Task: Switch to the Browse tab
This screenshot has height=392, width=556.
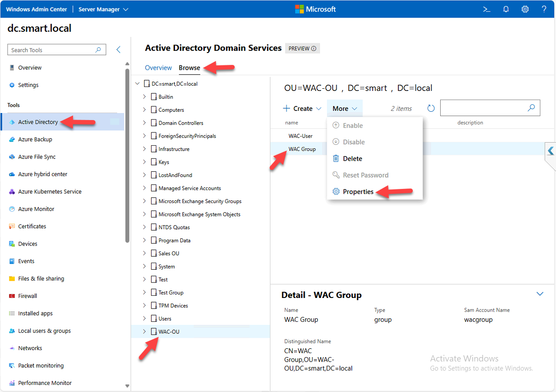Action: 189,68
